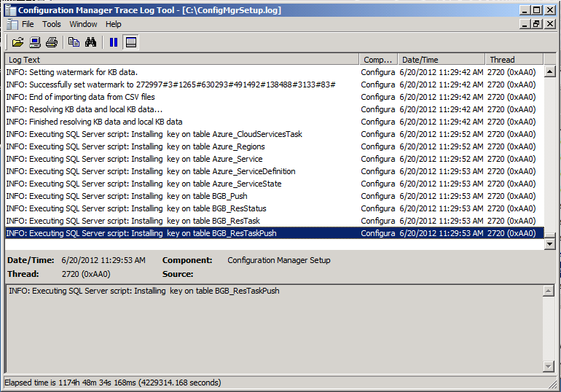Click details Thread value 2720 (0xAA0)

[x=86, y=275]
